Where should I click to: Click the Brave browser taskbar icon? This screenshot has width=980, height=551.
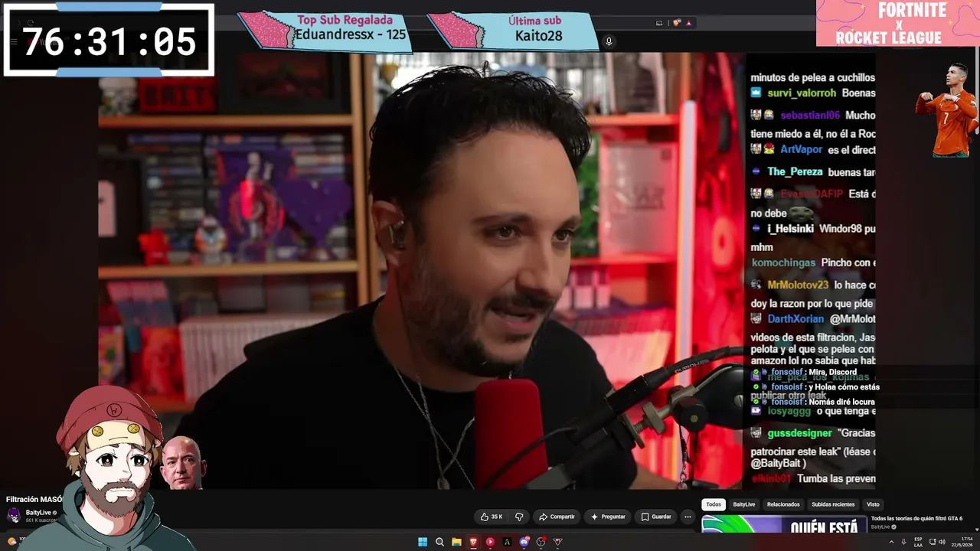pyautogui.click(x=473, y=542)
